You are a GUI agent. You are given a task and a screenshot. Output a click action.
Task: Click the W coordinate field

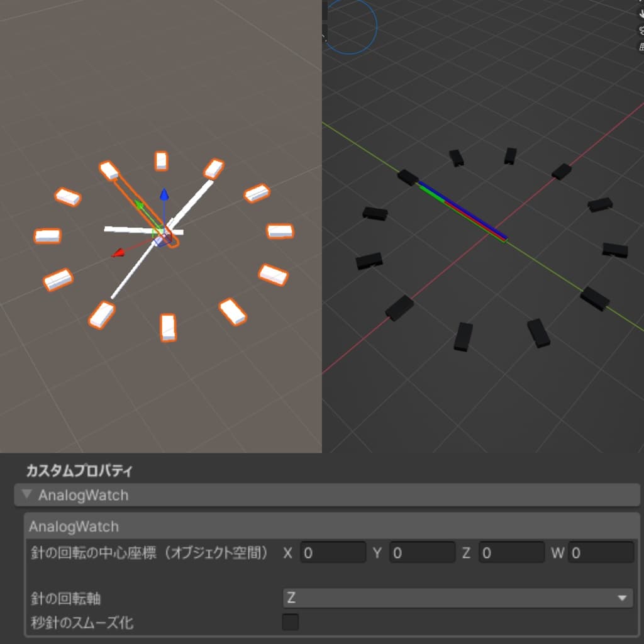[x=601, y=553]
